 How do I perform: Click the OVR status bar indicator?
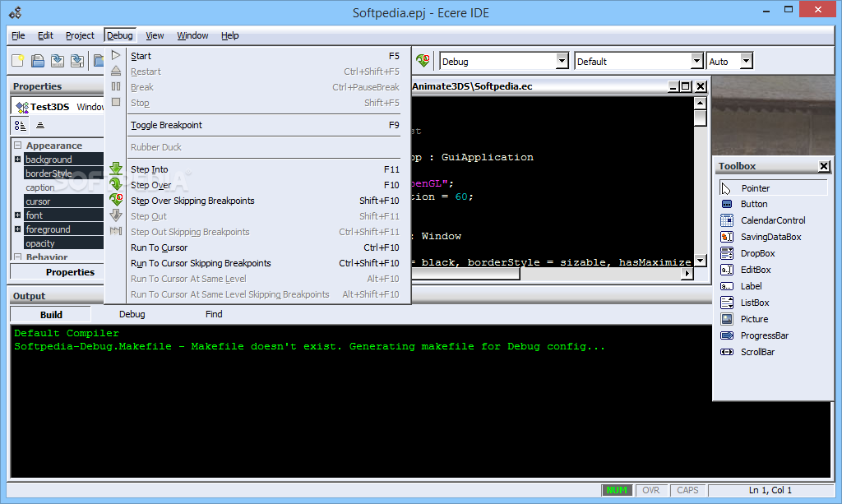(x=651, y=490)
